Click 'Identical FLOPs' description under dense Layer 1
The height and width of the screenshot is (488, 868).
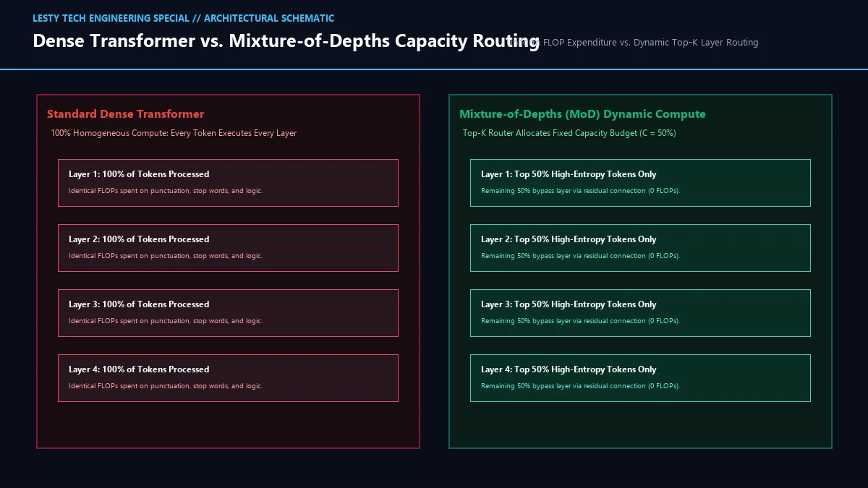click(x=166, y=191)
